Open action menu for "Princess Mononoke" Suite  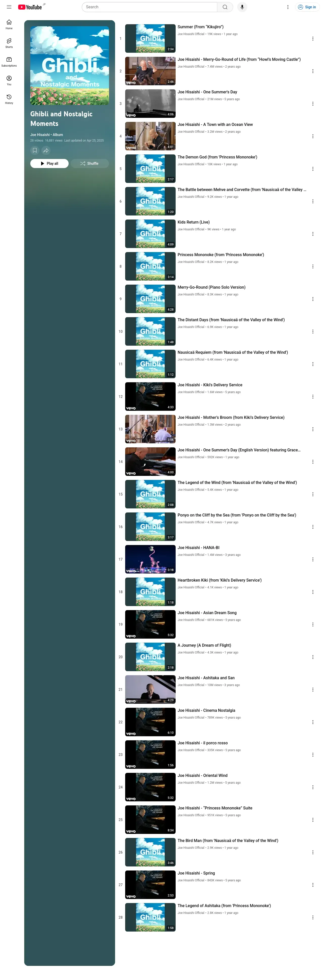[313, 820]
